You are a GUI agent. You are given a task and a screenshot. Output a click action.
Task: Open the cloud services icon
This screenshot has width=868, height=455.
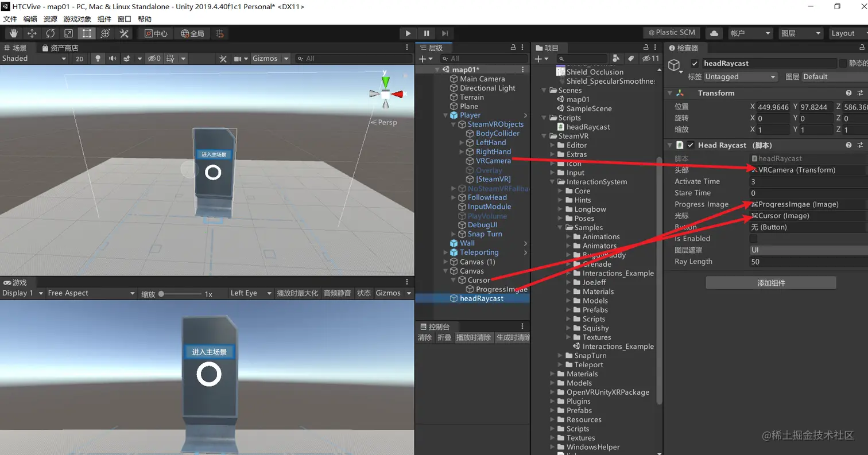tap(714, 33)
